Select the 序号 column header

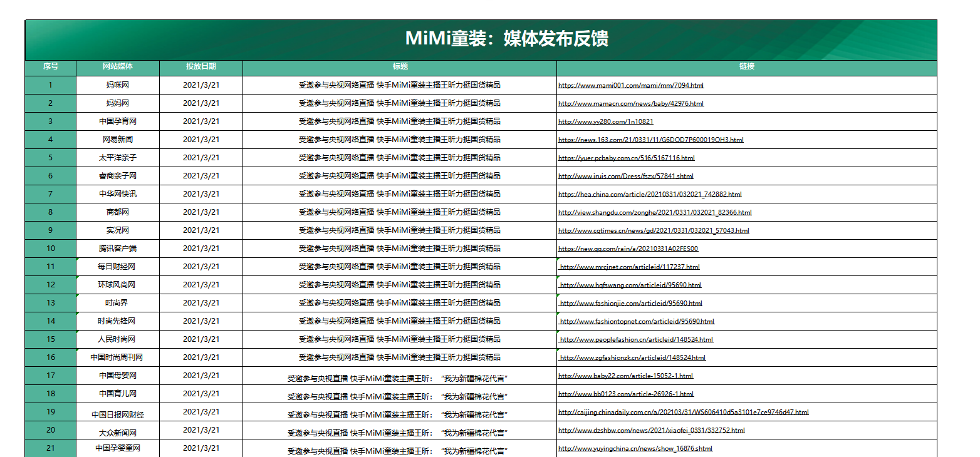coord(51,66)
